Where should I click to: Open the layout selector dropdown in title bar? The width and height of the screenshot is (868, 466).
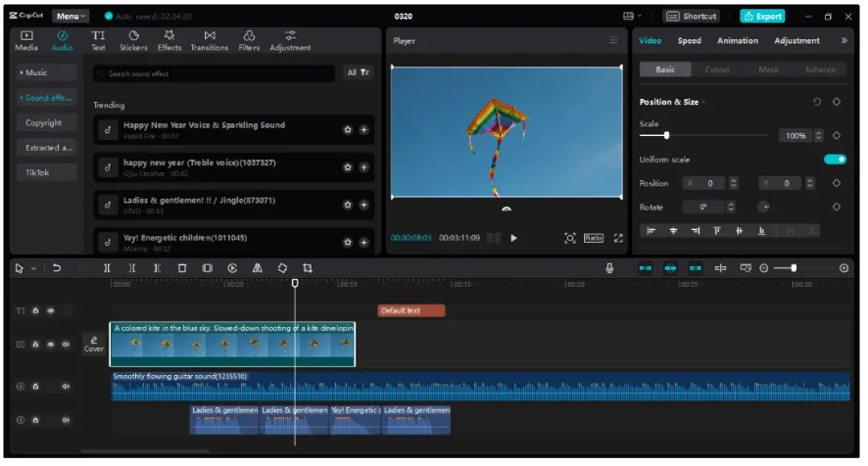point(632,16)
